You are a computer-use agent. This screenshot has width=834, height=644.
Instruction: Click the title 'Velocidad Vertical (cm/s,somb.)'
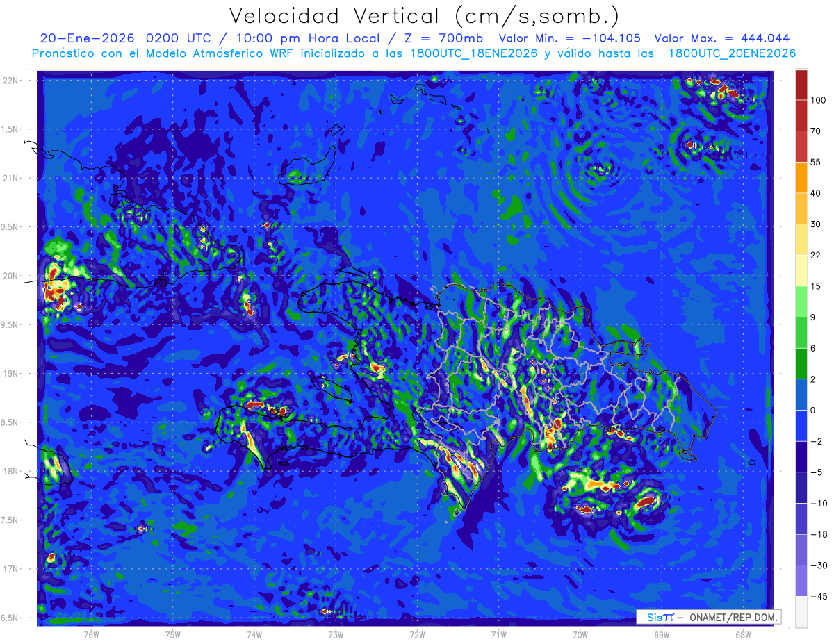[x=424, y=15]
